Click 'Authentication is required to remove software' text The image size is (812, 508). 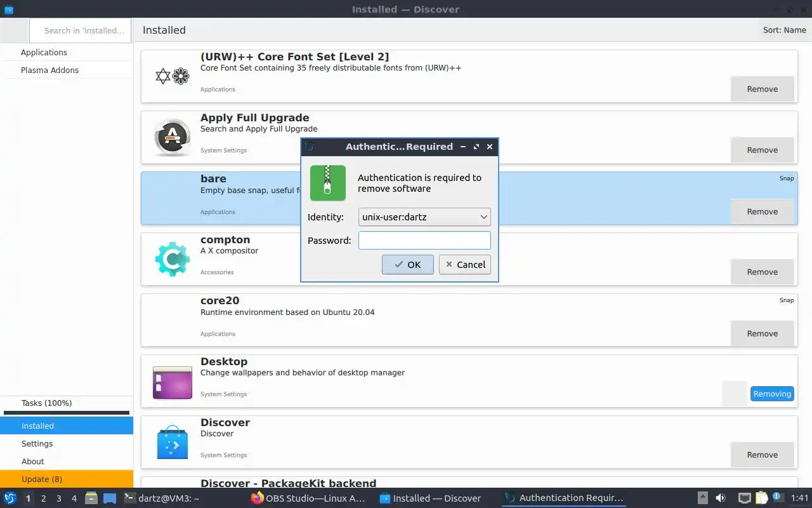[419, 183]
